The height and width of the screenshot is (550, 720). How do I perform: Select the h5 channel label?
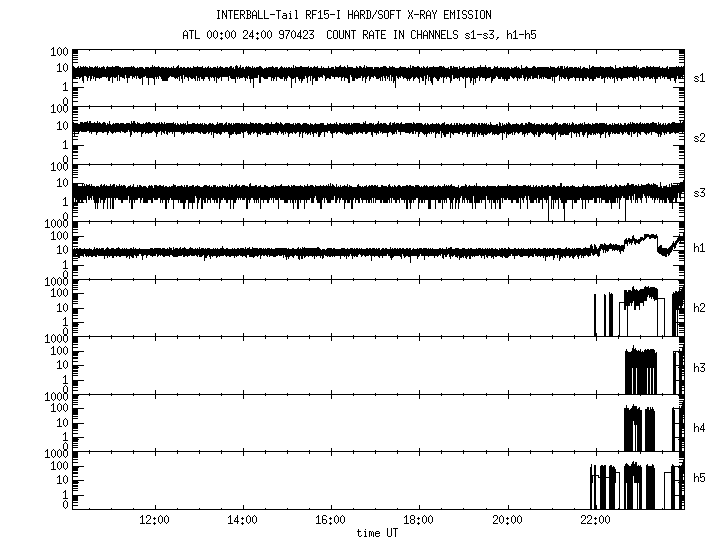[699, 477]
